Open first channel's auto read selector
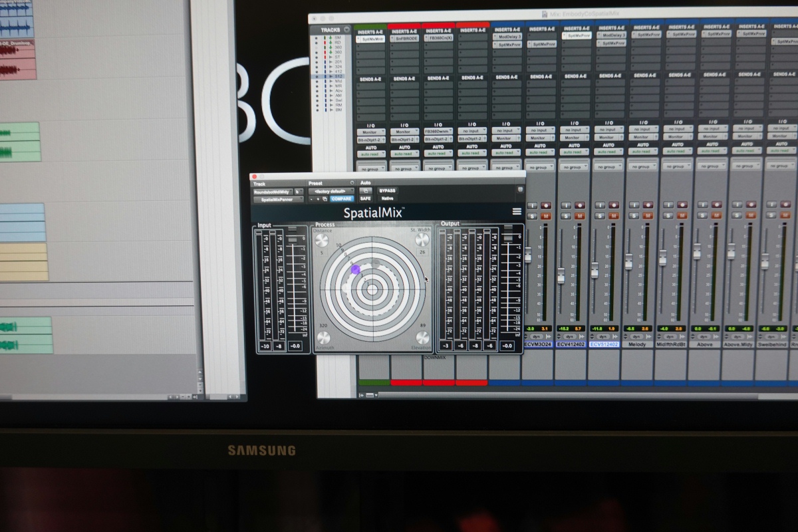 [370, 154]
